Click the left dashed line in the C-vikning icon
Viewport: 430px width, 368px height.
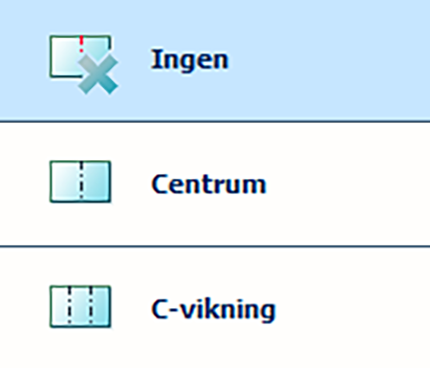point(69,306)
